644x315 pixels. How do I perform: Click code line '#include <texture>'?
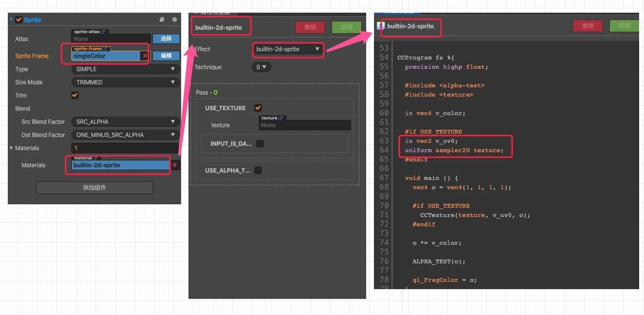pyautogui.click(x=439, y=95)
